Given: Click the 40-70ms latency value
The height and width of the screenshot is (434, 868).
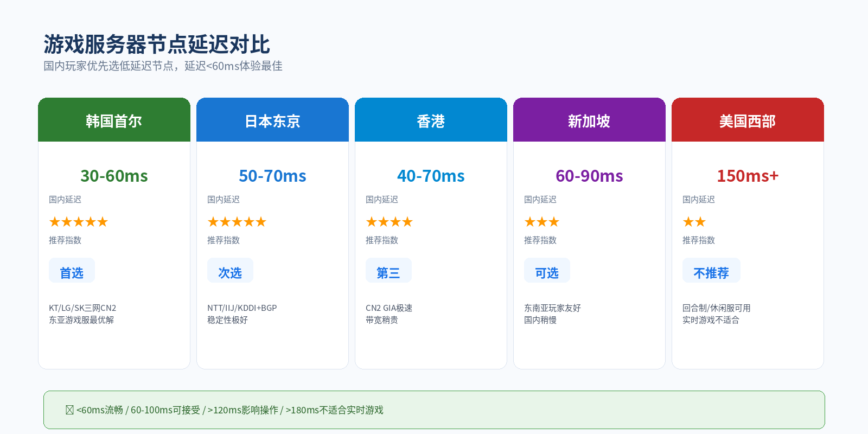Looking at the screenshot, I should tap(431, 176).
